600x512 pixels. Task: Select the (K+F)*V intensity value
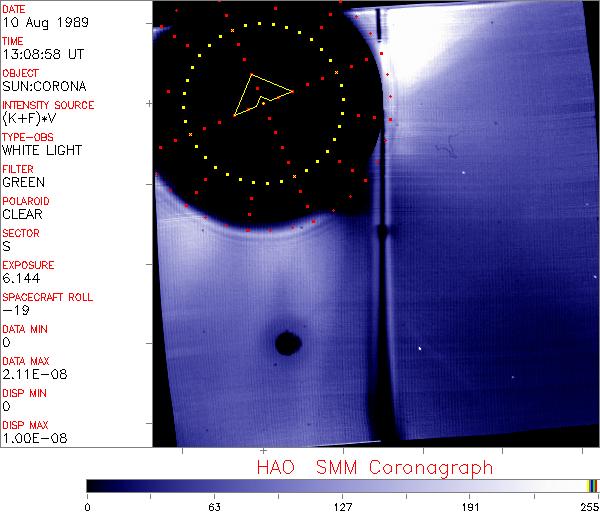[x=29, y=119]
